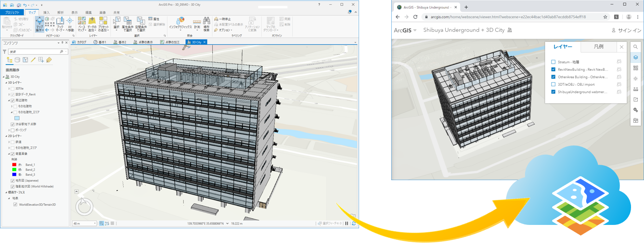Viewport: 644px width, 249px height.
Task: Open the daylight sun icon in web viewer
Action: (635, 79)
